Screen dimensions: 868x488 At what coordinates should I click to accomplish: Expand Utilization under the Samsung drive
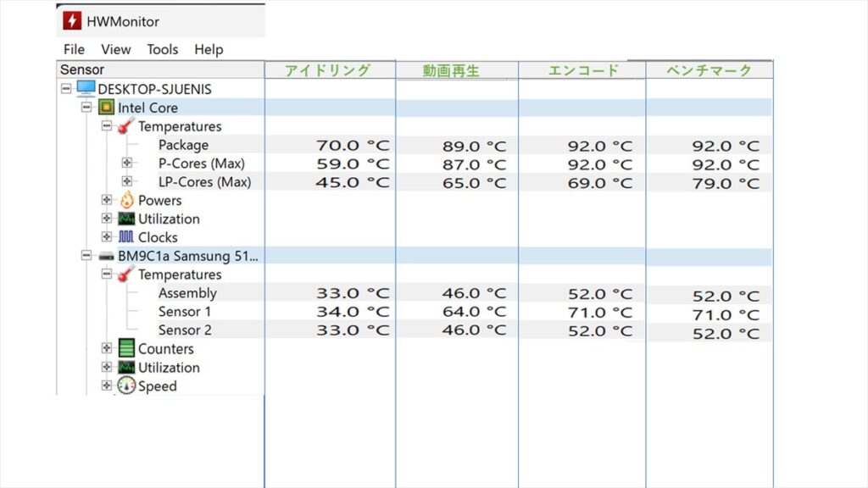pos(106,367)
